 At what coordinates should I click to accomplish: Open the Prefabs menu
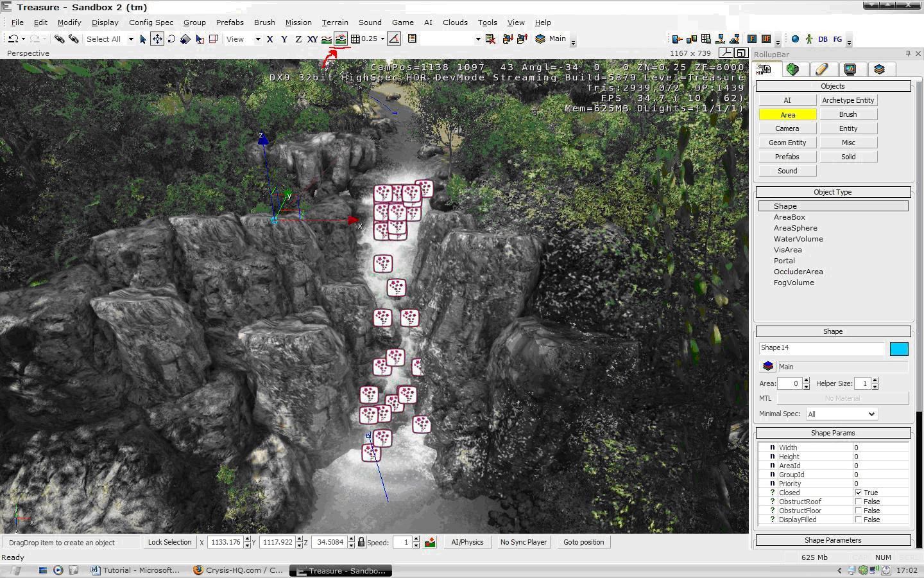pyautogui.click(x=230, y=22)
